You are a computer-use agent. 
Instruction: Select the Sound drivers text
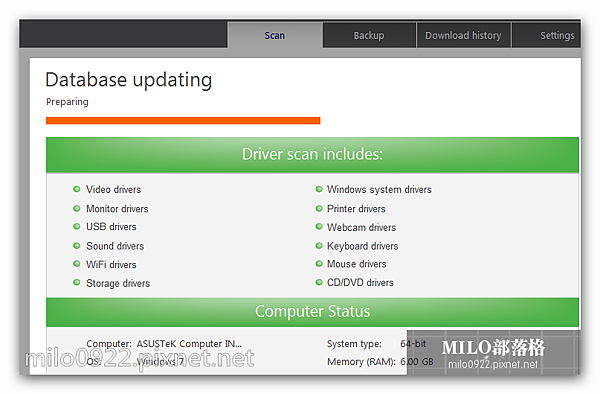tap(115, 246)
